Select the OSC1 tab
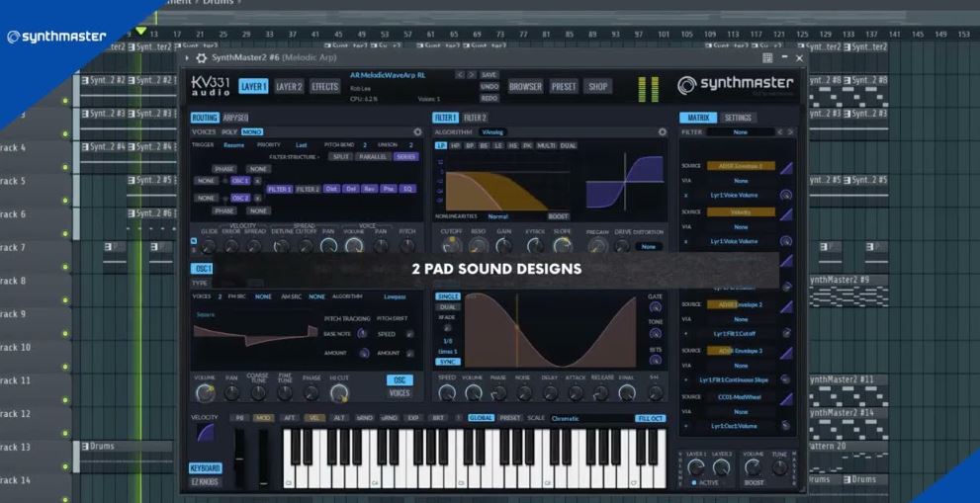This screenshot has width=980, height=503. (202, 268)
